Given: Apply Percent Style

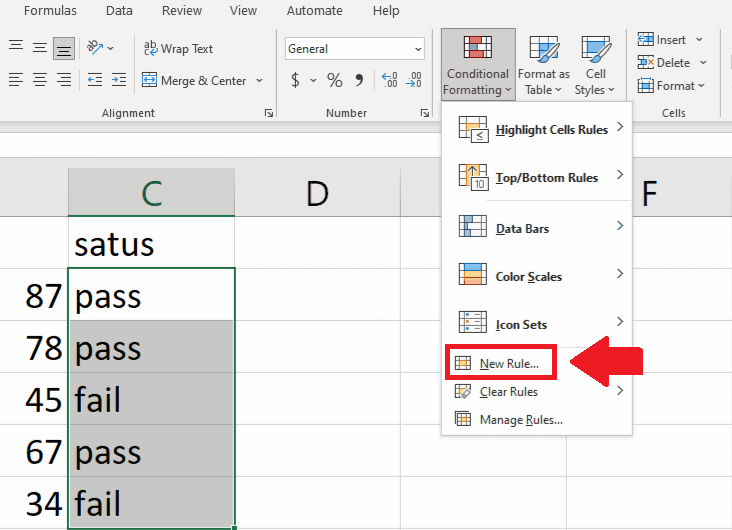Looking at the screenshot, I should (x=334, y=80).
